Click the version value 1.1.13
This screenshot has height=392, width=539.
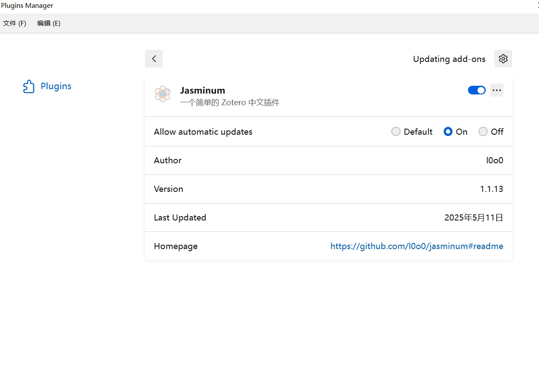(x=491, y=189)
